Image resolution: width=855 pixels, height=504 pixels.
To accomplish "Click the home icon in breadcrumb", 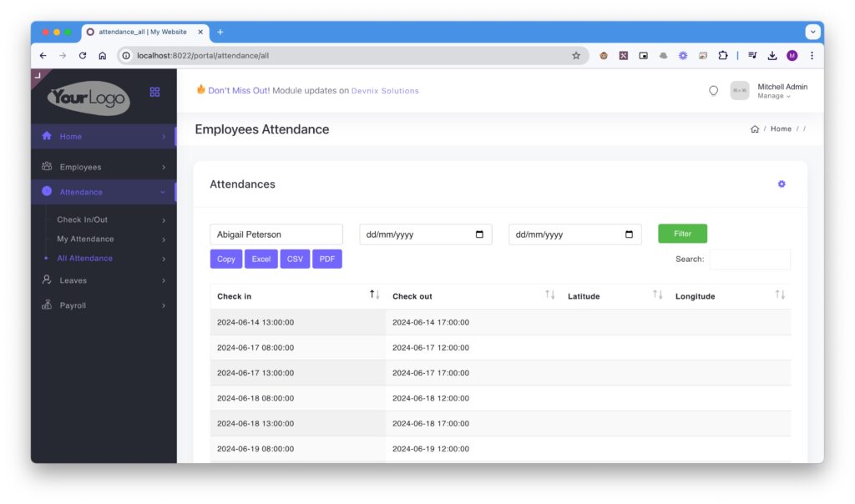I will (755, 129).
